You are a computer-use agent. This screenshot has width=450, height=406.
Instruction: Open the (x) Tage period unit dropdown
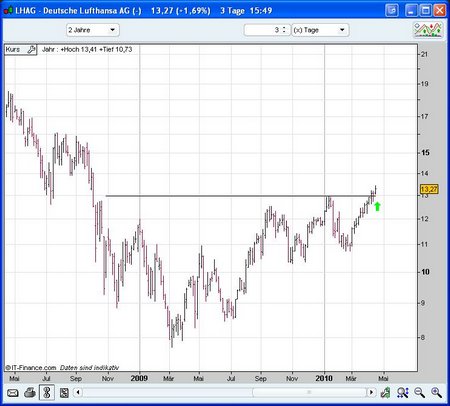coord(320,30)
